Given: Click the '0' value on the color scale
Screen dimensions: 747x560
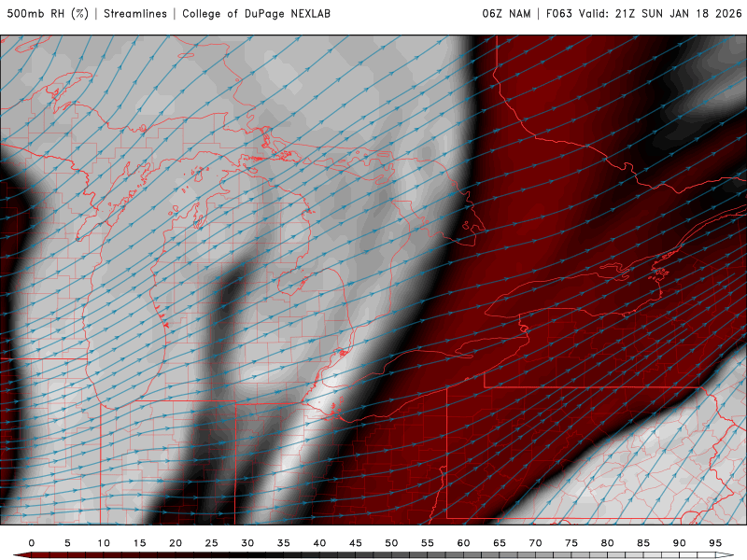Looking at the screenshot, I should tap(32, 543).
